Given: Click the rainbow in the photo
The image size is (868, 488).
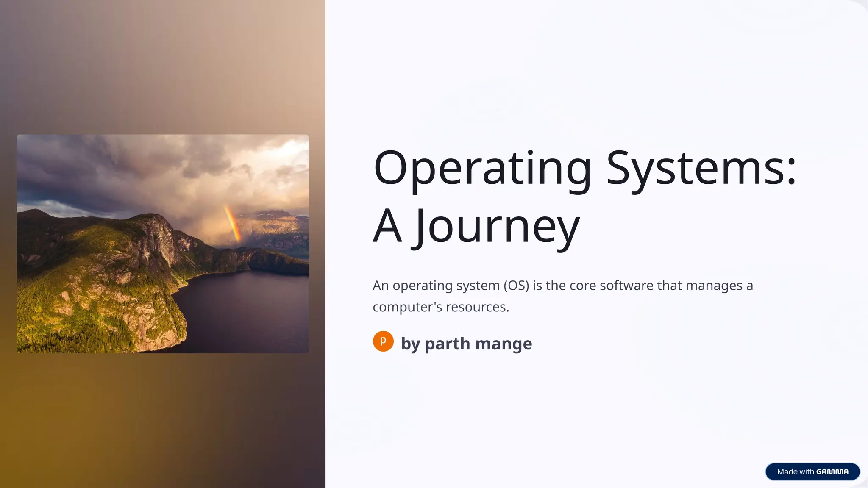Looking at the screenshot, I should coord(232,223).
